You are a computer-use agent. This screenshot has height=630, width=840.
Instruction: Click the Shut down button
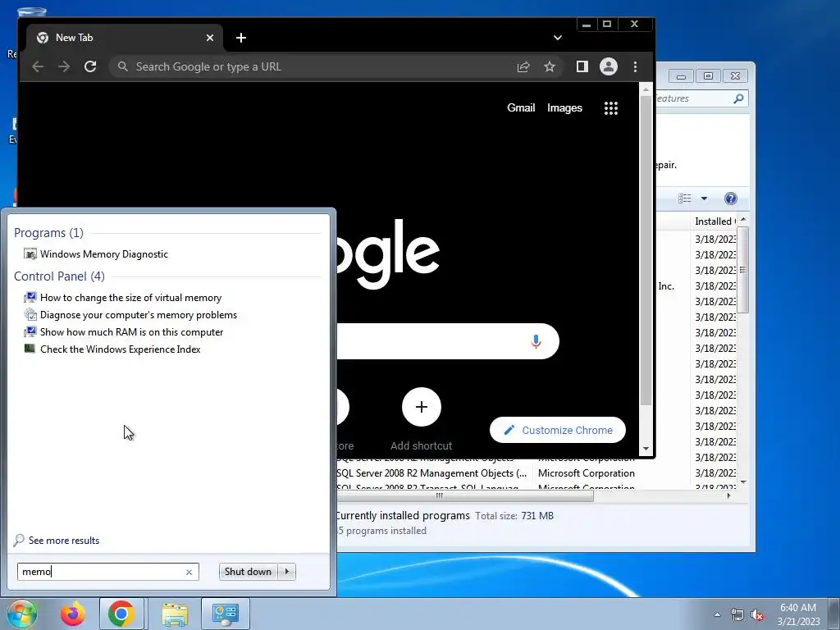248,572
